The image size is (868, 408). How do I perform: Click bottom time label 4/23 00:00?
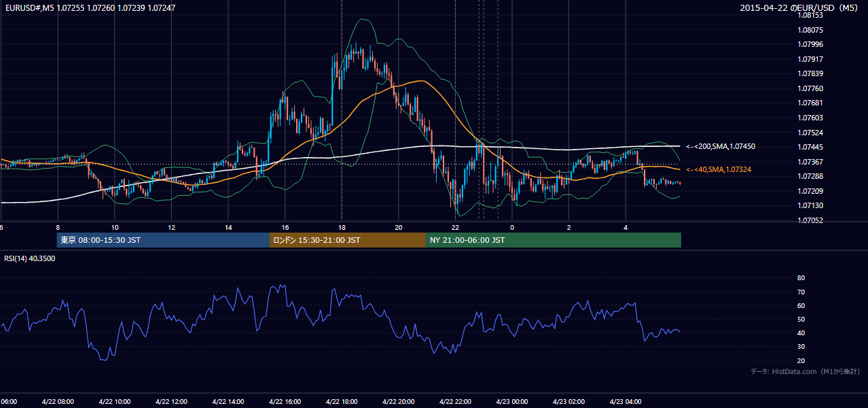pyautogui.click(x=512, y=402)
